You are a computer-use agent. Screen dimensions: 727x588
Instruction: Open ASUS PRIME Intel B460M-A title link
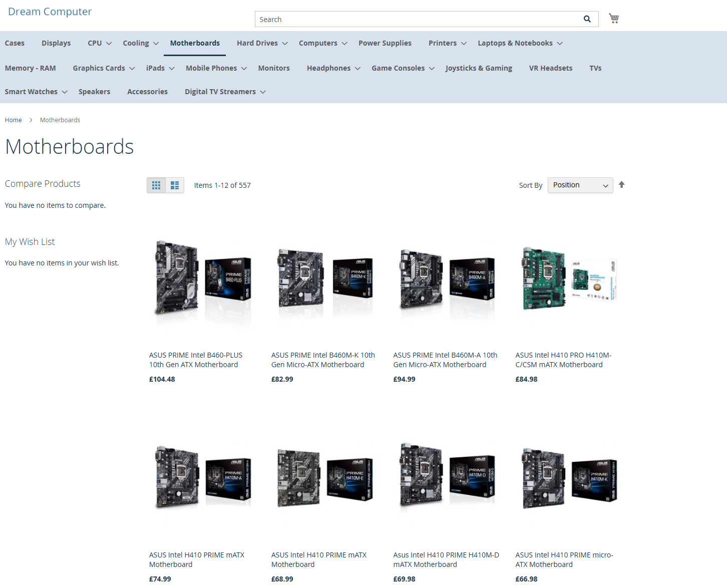click(x=445, y=360)
